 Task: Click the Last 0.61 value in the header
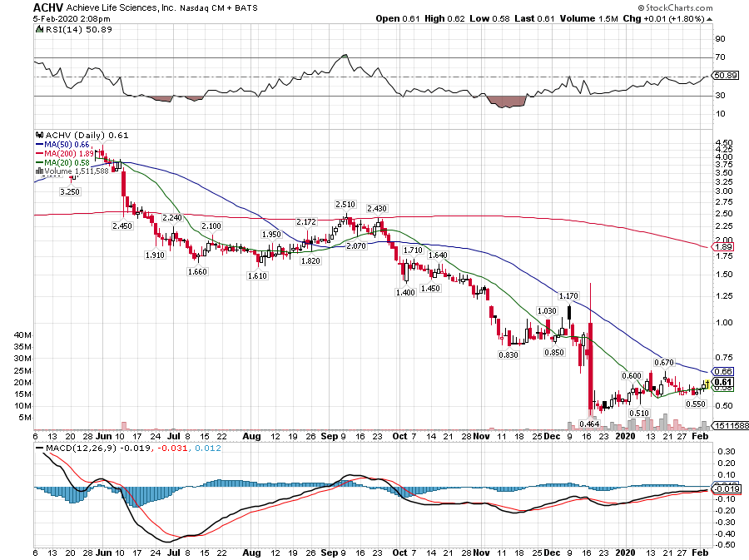tap(534, 18)
